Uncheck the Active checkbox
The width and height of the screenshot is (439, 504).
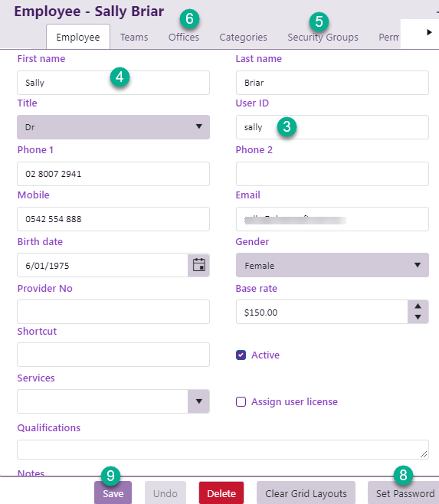click(241, 355)
